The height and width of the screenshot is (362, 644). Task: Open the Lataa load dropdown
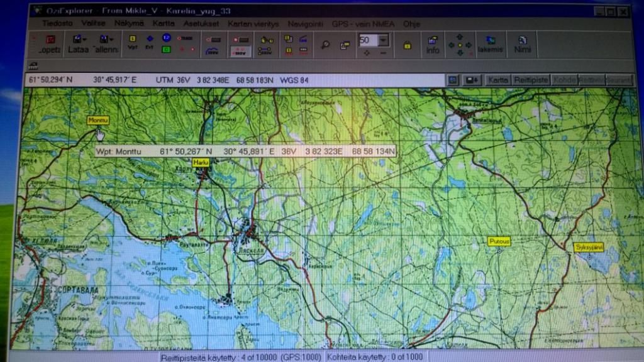[79, 43]
